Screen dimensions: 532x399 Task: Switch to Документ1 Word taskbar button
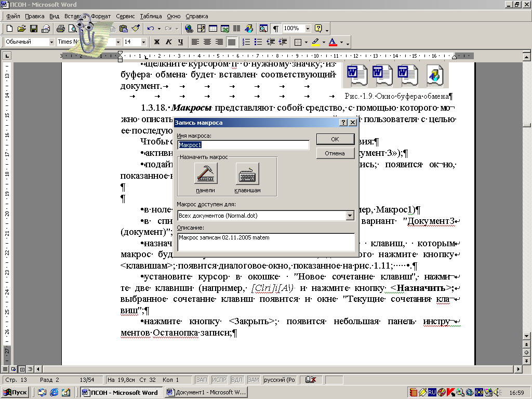206,393
